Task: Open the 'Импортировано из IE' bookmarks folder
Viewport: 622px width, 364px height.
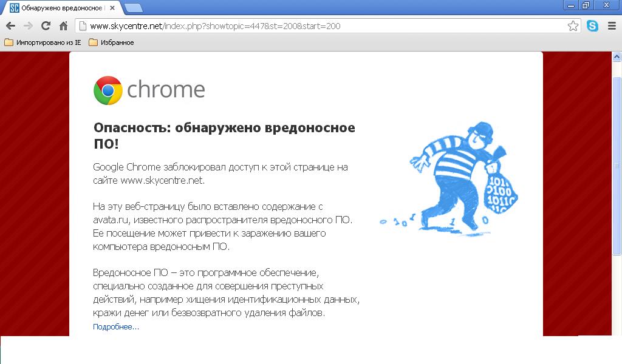Action: [x=43, y=42]
